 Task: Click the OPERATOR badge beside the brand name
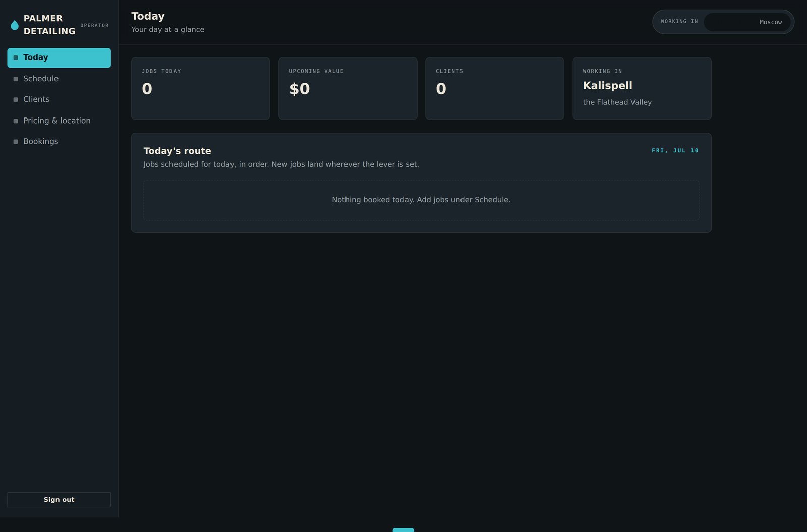(x=94, y=25)
